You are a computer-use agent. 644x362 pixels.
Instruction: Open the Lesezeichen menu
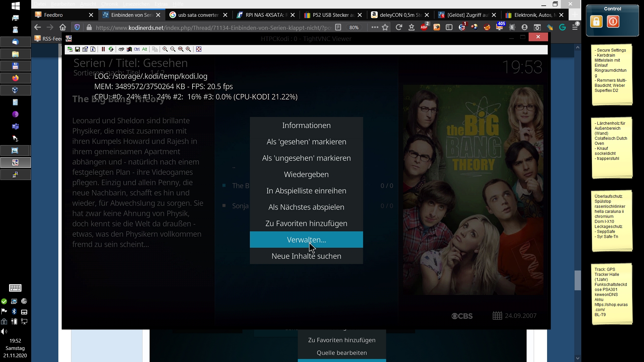[x=136, y=4]
